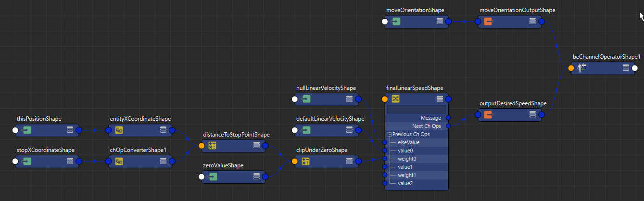Viewport: 644px width, 201px height.
Task: Expand attributes of stopXCoordinateShape via bars icon
Action: [70, 161]
